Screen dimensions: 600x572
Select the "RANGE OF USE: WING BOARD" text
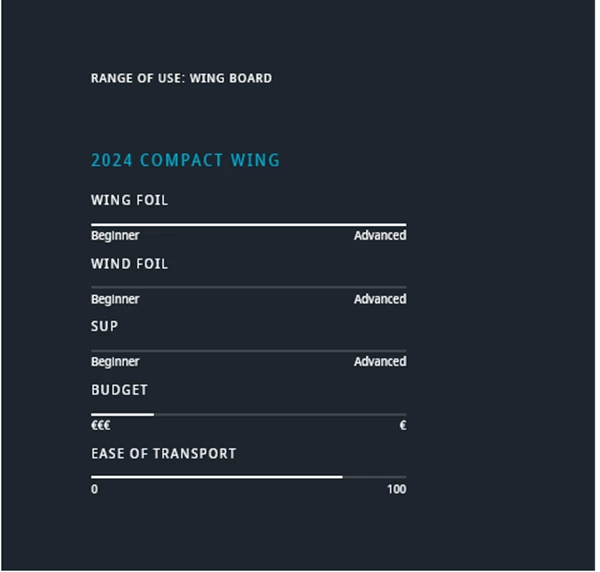coord(181,78)
